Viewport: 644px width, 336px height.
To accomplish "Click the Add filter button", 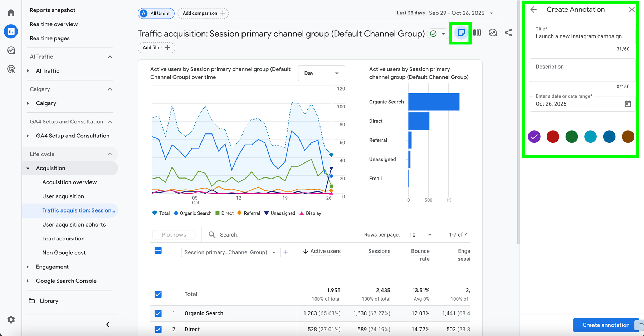I will point(156,48).
